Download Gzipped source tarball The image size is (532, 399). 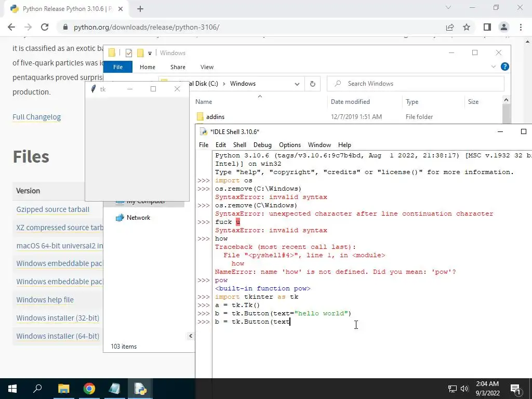(53, 209)
